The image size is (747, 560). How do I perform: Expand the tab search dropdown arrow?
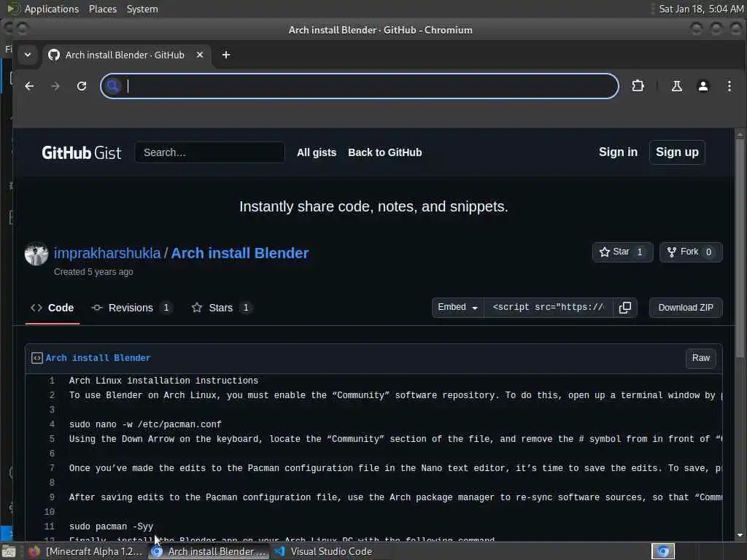[28, 55]
